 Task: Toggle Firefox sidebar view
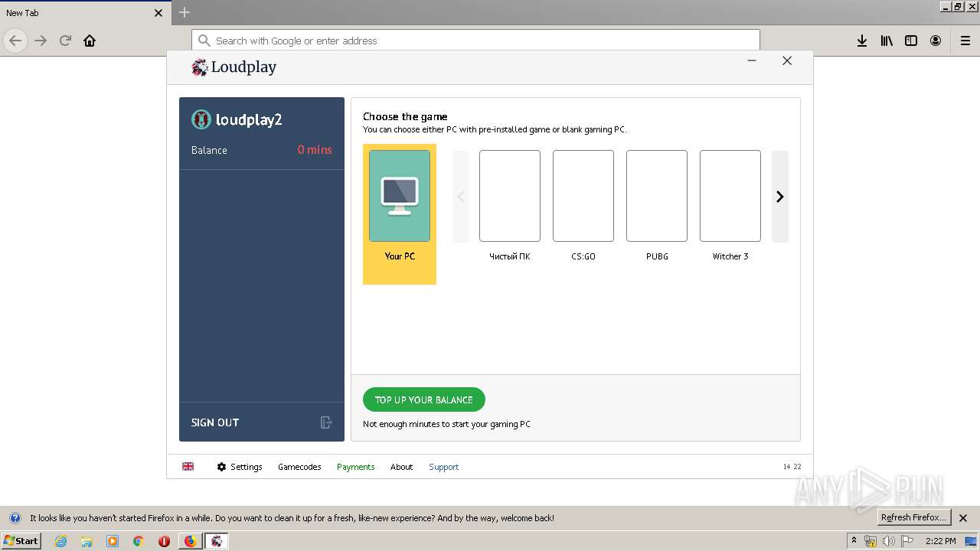[911, 41]
